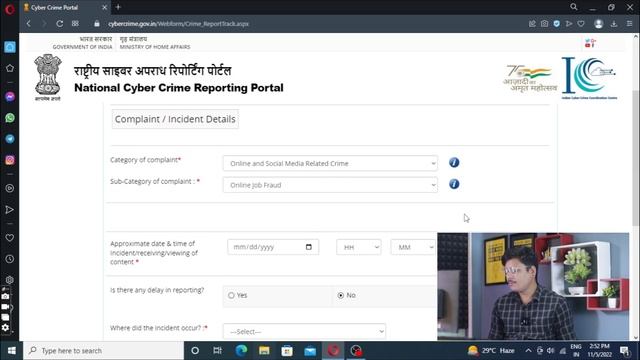This screenshot has height=360, width=640.
Task: Open WhatsApp in Opera sidebar
Action: coord(10,118)
